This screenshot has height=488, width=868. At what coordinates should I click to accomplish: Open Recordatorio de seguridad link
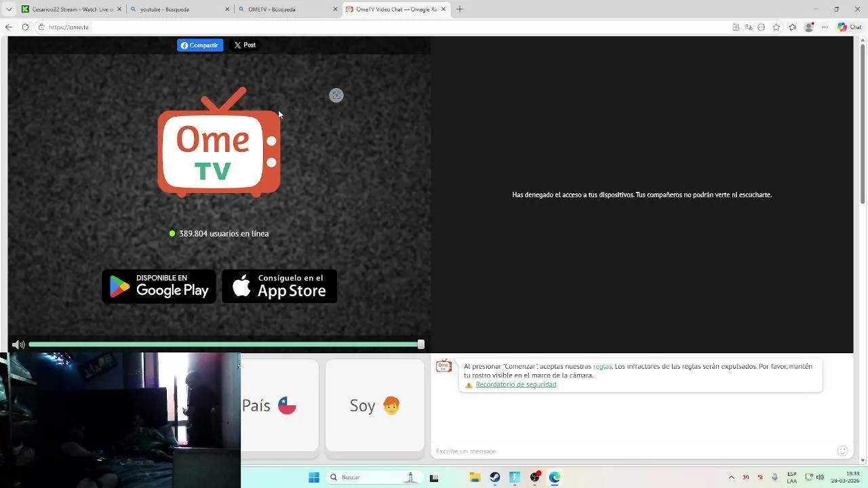(x=516, y=384)
